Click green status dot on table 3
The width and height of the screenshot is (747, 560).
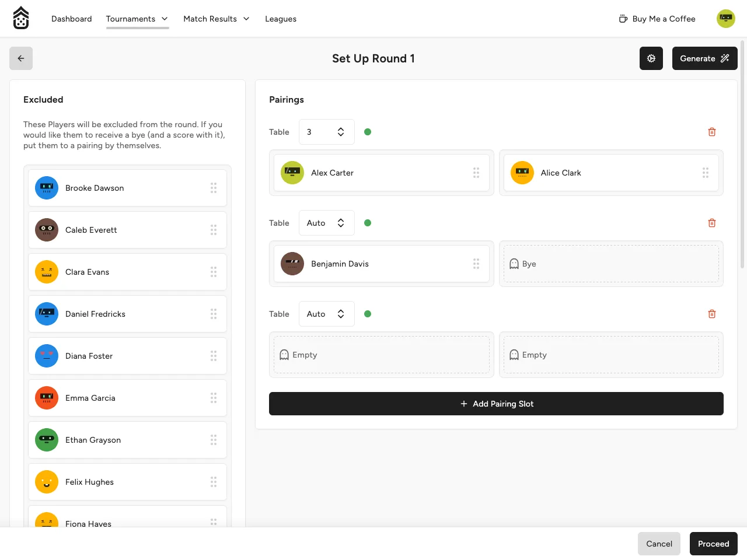(368, 132)
